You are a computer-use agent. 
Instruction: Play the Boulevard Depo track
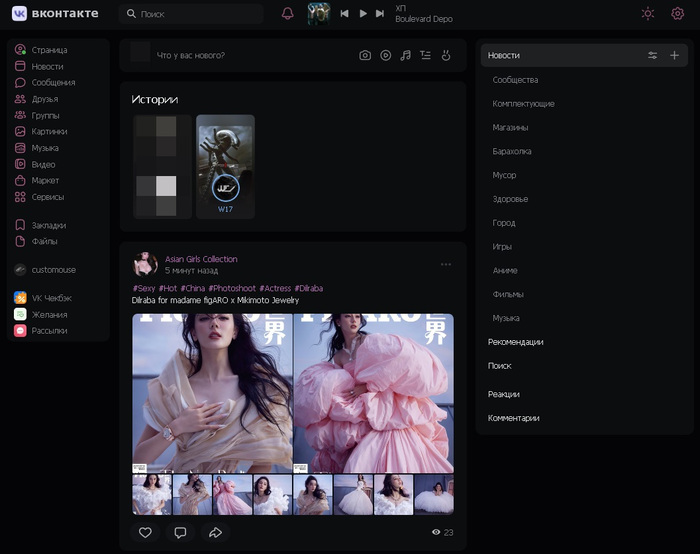click(362, 14)
